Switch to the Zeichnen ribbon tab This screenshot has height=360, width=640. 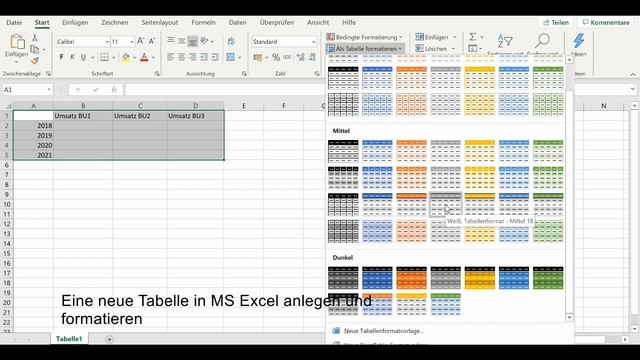pos(115,22)
